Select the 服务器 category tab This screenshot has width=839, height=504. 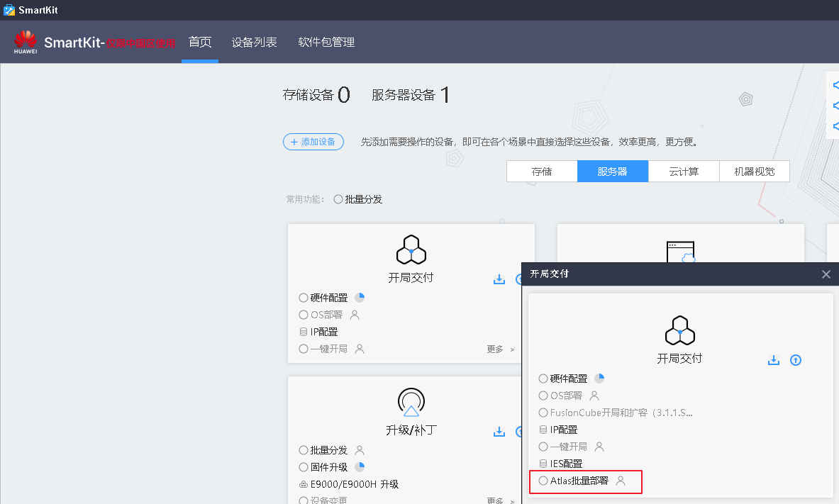(x=613, y=172)
